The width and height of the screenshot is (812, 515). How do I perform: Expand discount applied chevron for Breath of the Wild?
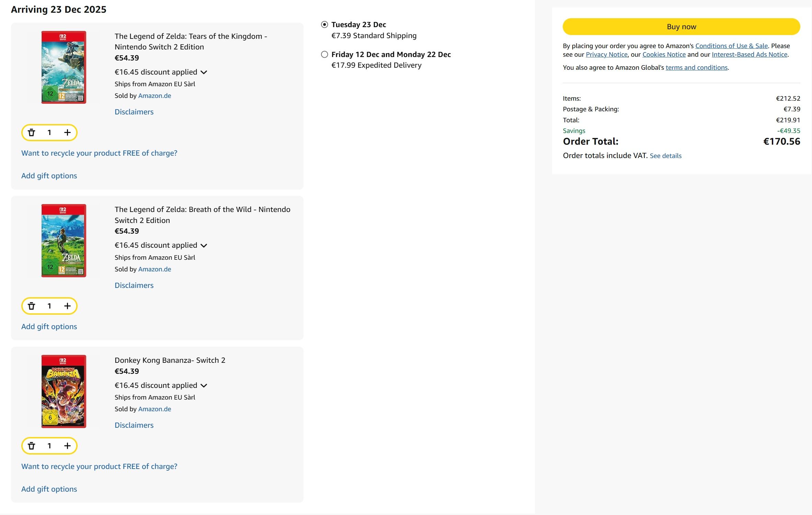204,245
